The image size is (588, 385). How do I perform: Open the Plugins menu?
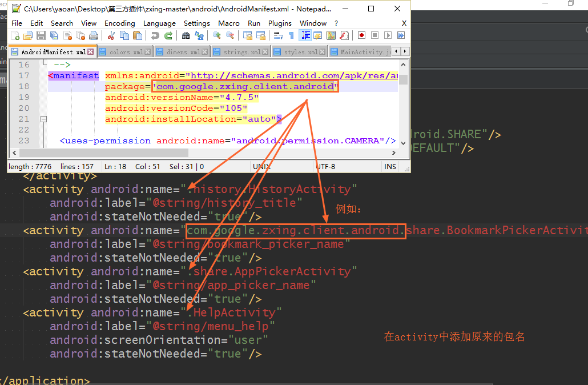coord(280,23)
